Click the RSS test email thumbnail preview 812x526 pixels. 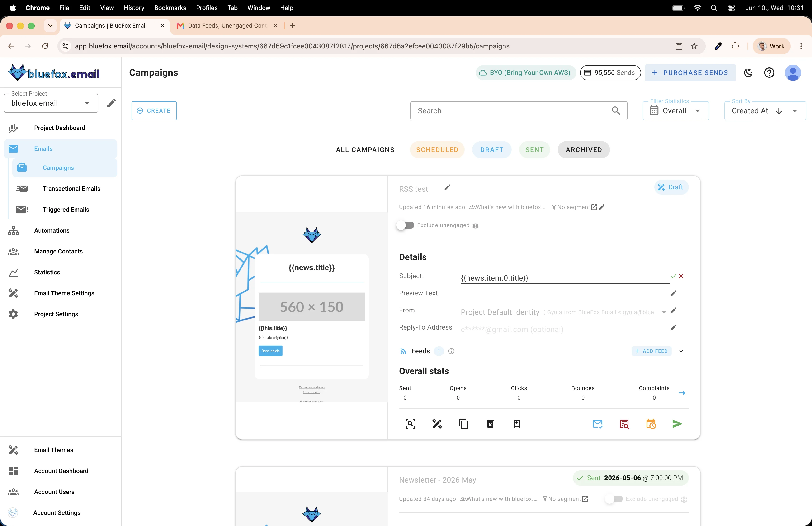point(312,307)
